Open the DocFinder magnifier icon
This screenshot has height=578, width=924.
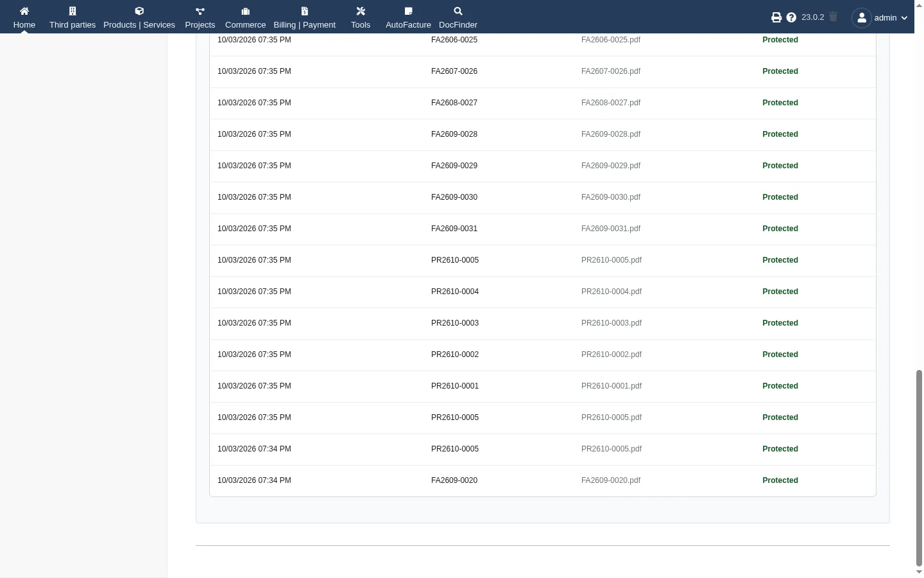tap(458, 11)
